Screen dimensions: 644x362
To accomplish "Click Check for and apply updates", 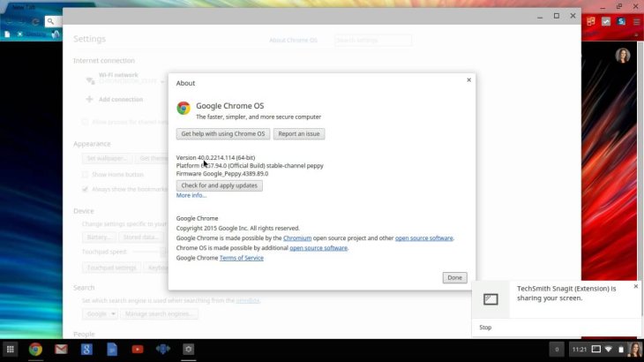I will click(x=220, y=185).
